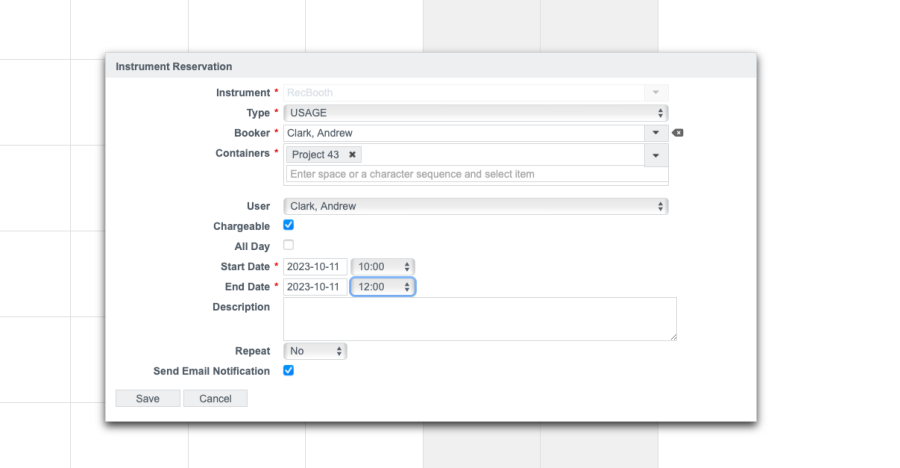900x468 pixels.
Task: Disable Send Email Notification checkbox
Action: [289, 370]
